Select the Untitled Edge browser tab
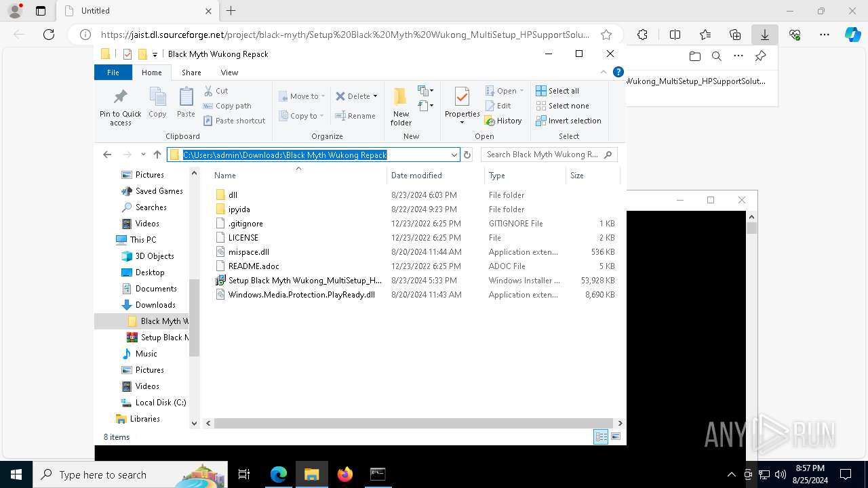This screenshot has height=488, width=868. click(x=136, y=11)
